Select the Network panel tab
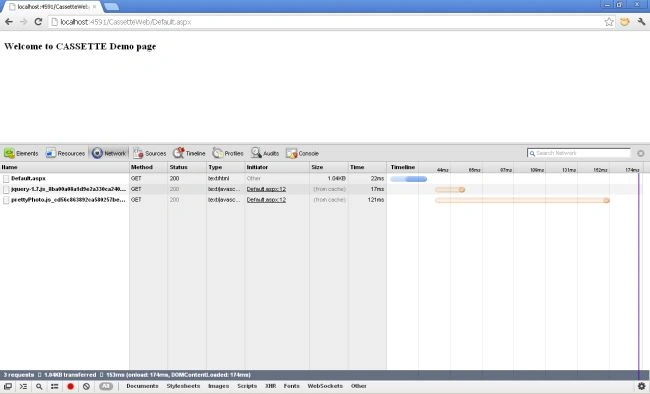This screenshot has height=394, width=650. pos(109,153)
